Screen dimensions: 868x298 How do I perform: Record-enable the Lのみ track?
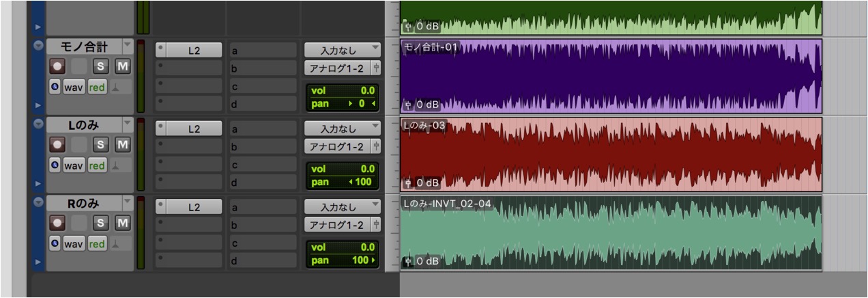57,145
